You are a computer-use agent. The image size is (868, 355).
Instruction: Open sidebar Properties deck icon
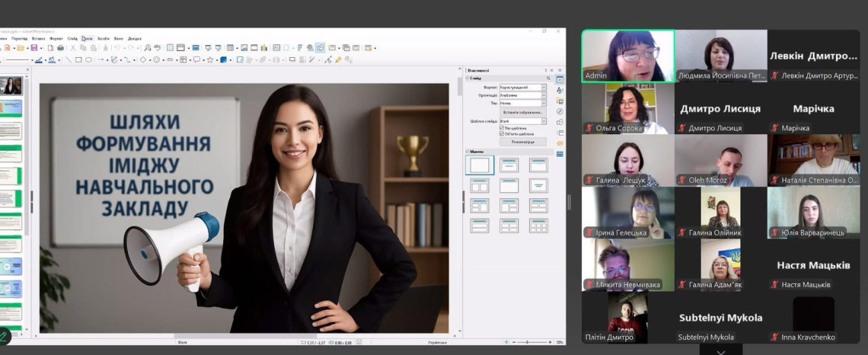tap(560, 80)
